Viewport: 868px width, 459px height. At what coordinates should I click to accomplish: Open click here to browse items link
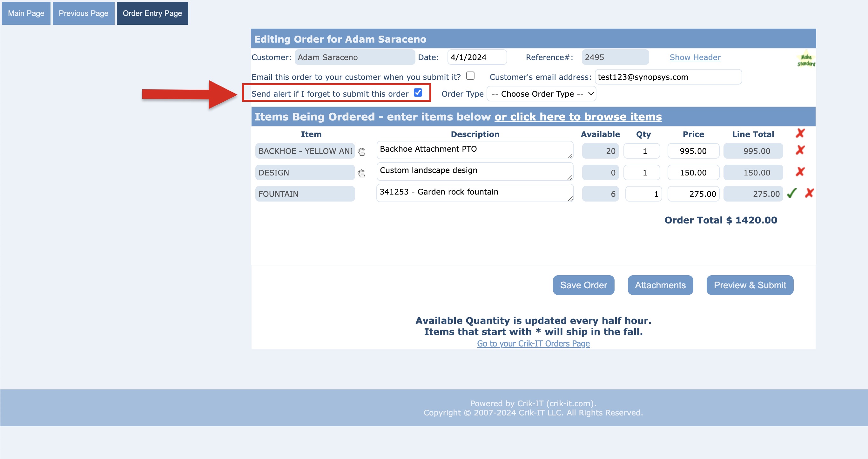pyautogui.click(x=577, y=117)
